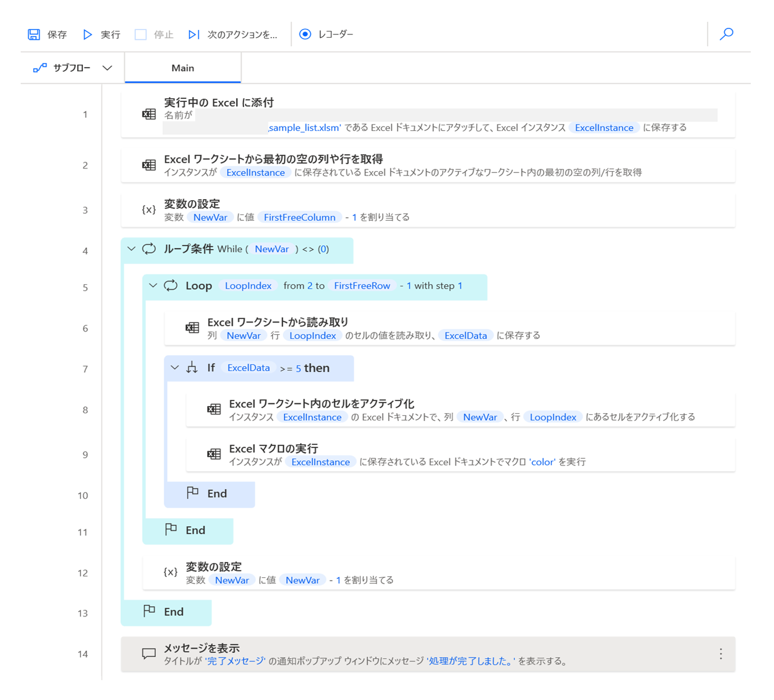Collapse the While ループ条件 block
This screenshot has width=774, height=700.
pos(131,249)
